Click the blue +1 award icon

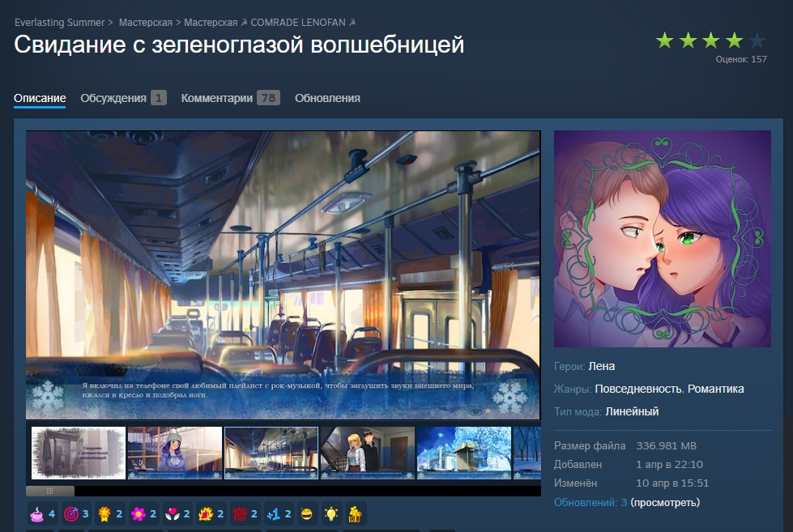click(273, 514)
